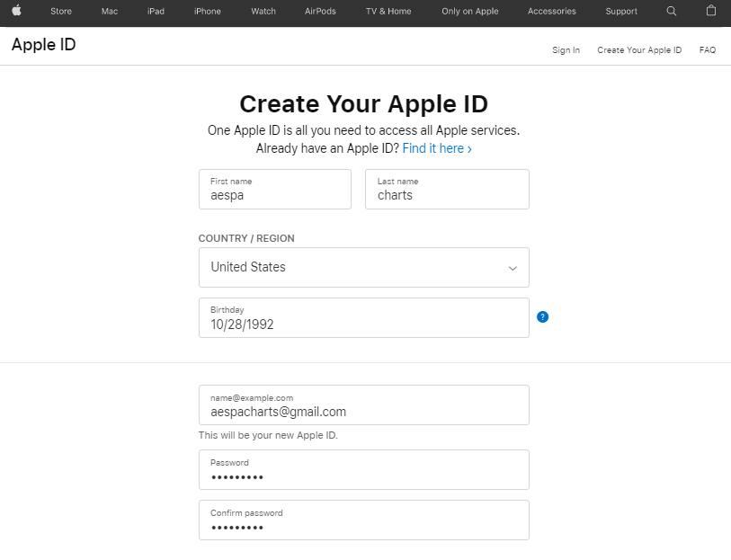
Task: Open the TV & Home menu
Action: (x=388, y=11)
